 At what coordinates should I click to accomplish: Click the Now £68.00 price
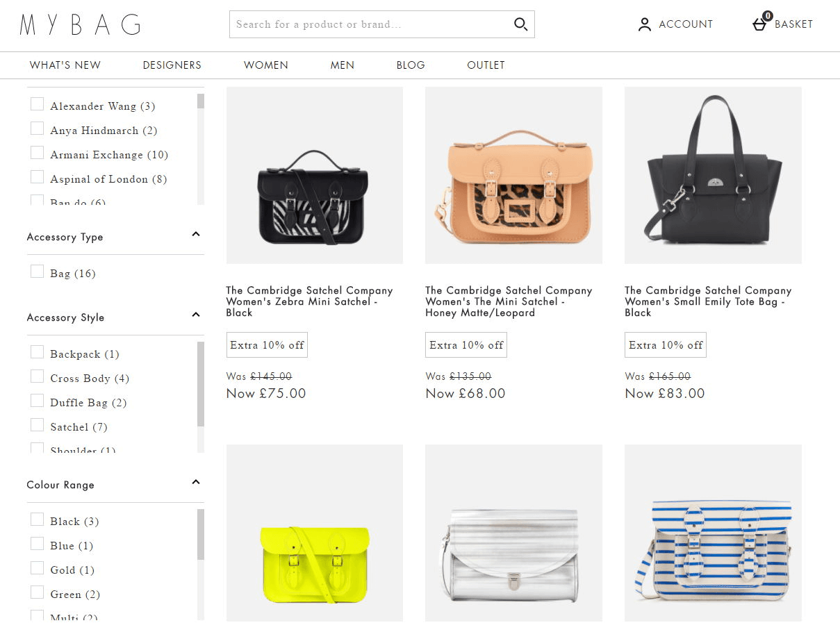tap(466, 394)
